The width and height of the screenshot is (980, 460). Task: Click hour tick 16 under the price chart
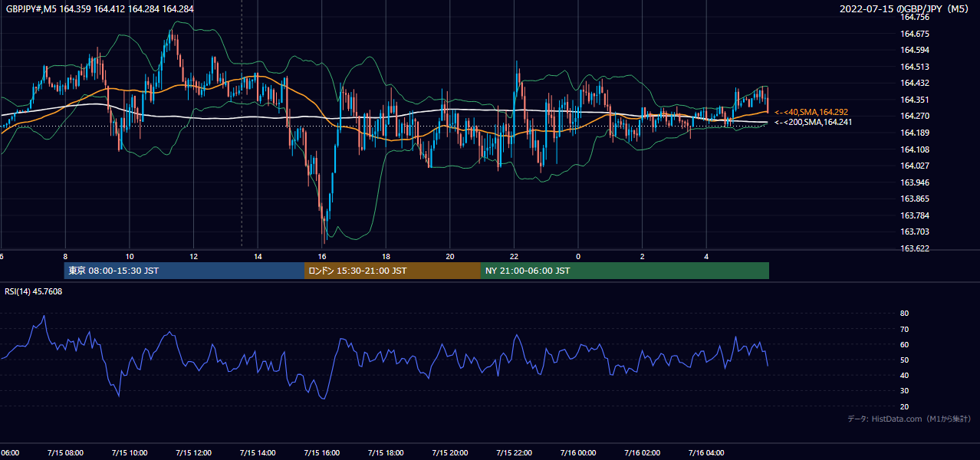(x=322, y=256)
